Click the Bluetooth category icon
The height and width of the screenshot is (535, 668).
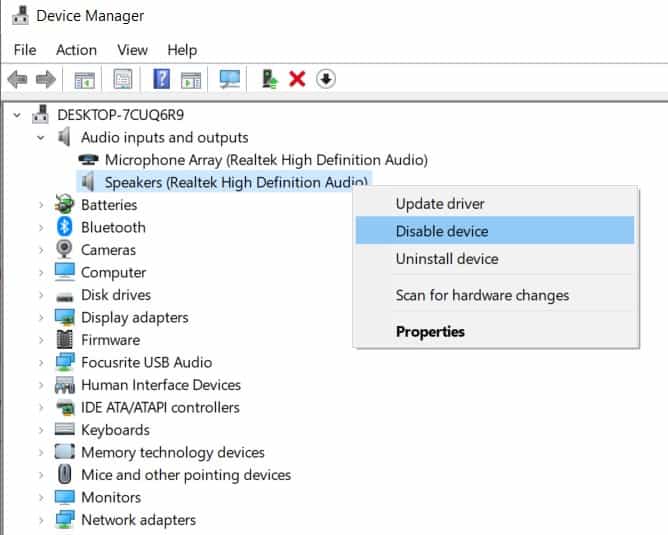pyautogui.click(x=64, y=227)
